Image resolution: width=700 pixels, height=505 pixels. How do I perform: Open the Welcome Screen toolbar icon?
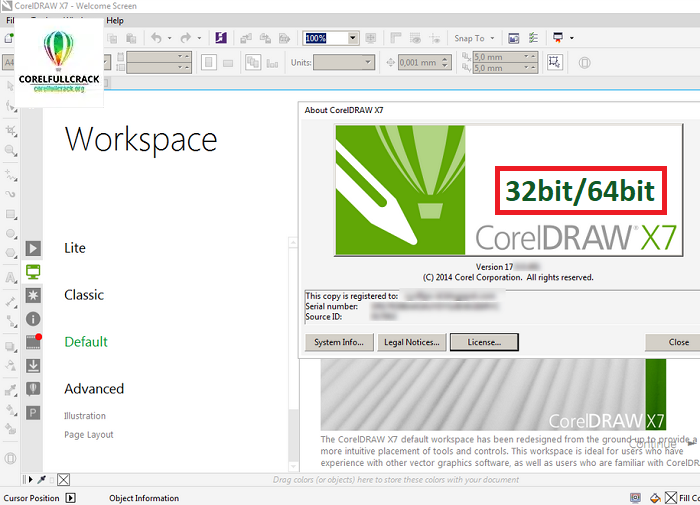514,38
